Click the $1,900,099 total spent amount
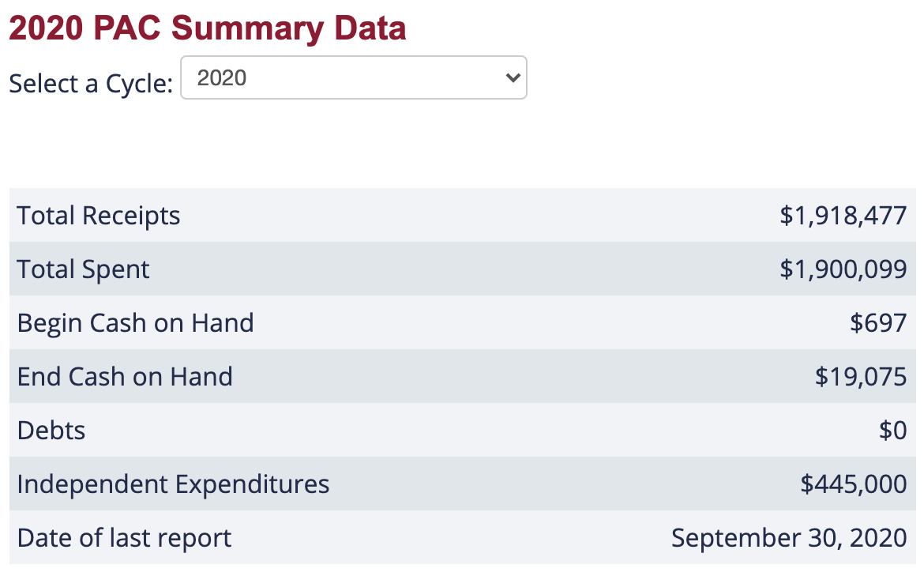Image resolution: width=924 pixels, height=572 pixels. [843, 269]
